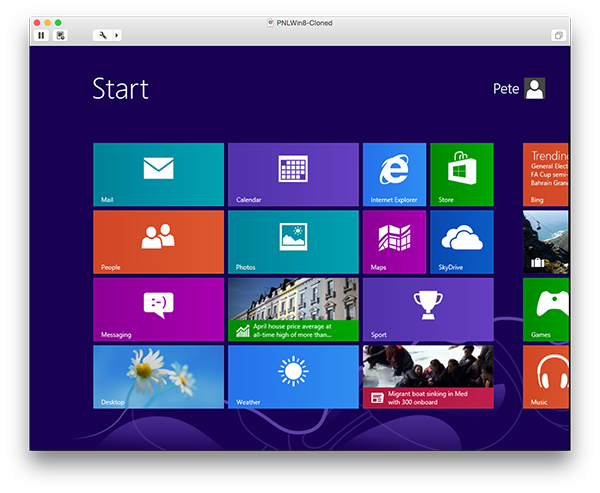This screenshot has width=600, height=493.
Task: Launch Internet Explorer tile
Action: [x=394, y=175]
